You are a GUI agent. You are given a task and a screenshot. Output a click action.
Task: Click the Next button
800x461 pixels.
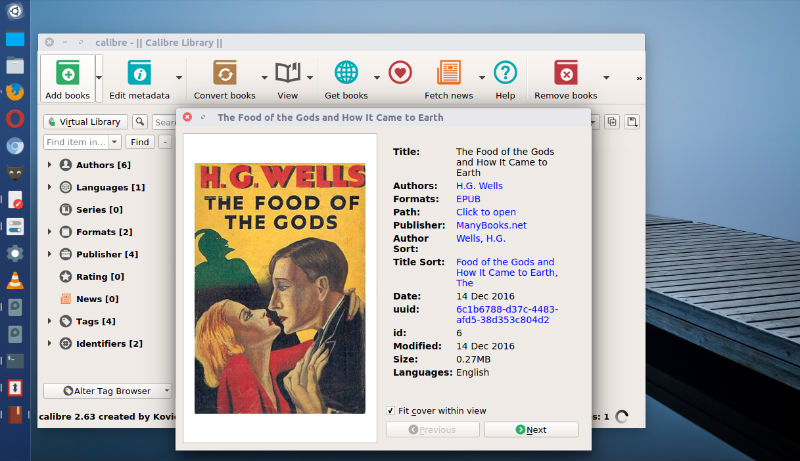pyautogui.click(x=531, y=430)
